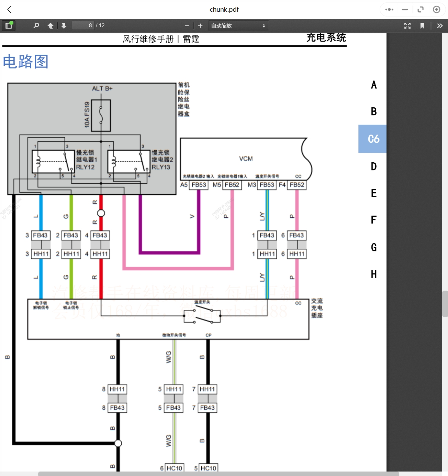
Task: Click the H zone label in the margin
Action: click(x=373, y=274)
